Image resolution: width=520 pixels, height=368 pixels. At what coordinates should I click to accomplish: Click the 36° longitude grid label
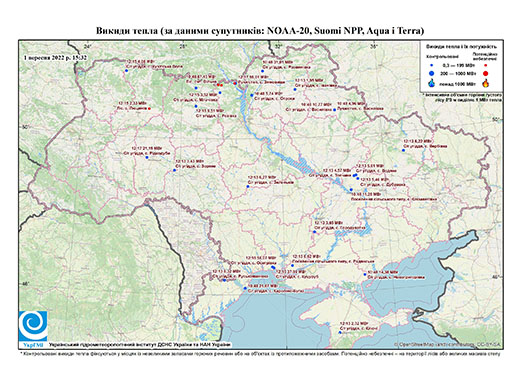pos(374,46)
